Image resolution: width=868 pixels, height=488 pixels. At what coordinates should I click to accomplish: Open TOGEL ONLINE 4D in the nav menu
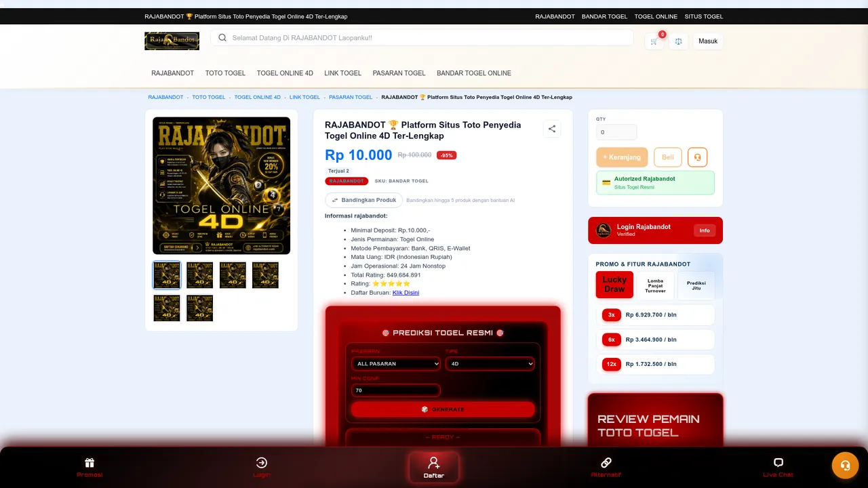tap(285, 73)
